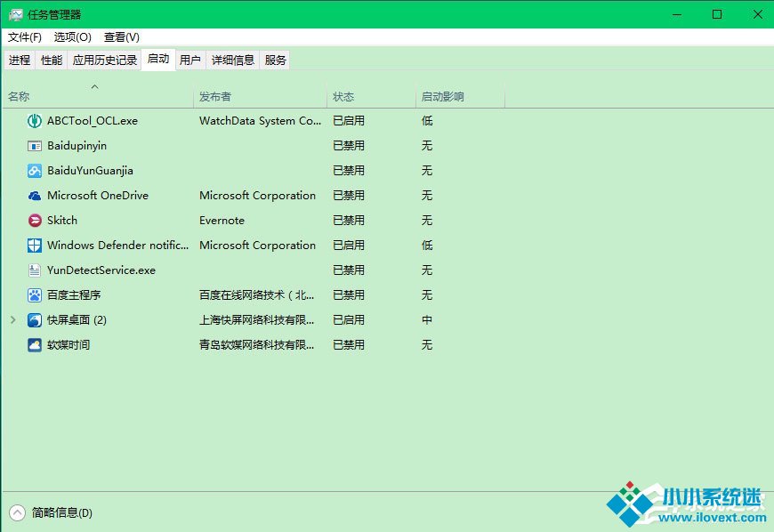Expand the 快屏桌面 (2) group
This screenshot has height=532, width=774.
pyautogui.click(x=12, y=320)
